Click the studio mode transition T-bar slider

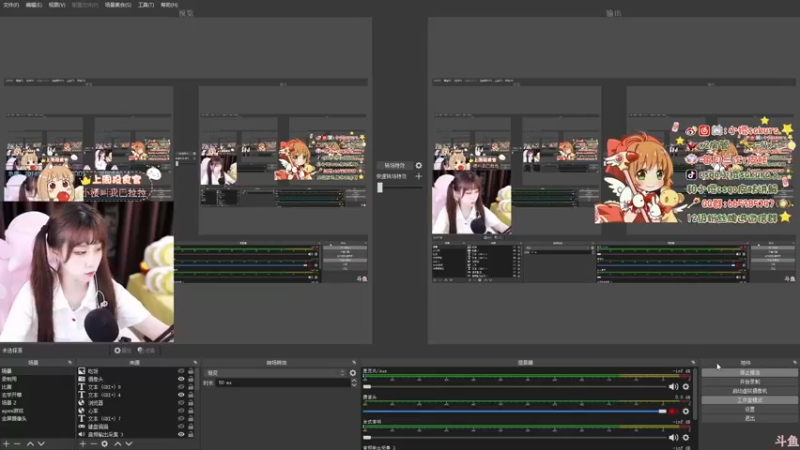(x=380, y=187)
